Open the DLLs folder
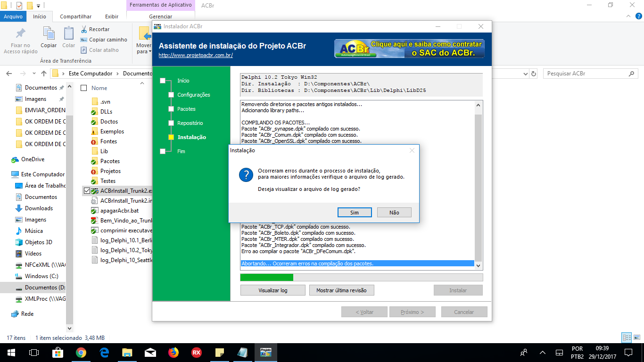The image size is (644, 362). 106,112
